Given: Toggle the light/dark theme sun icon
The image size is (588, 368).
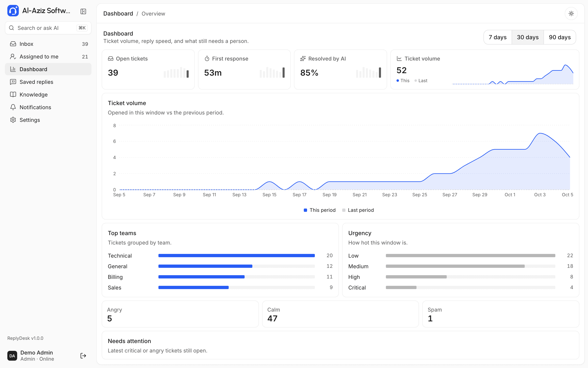Looking at the screenshot, I should (x=571, y=14).
